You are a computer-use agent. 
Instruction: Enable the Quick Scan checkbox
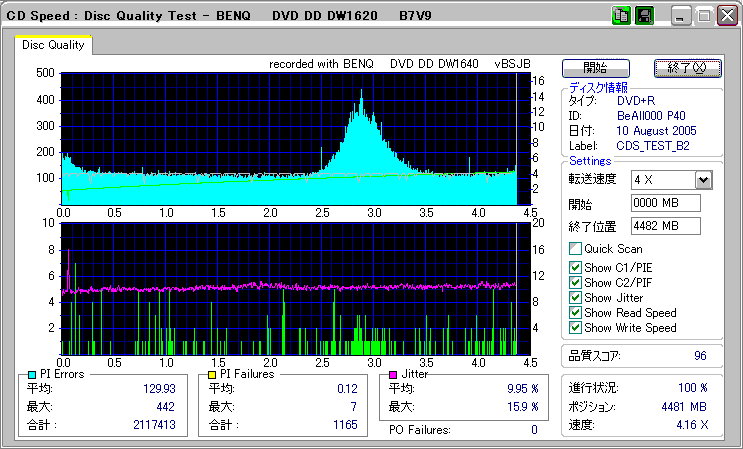click(x=575, y=249)
